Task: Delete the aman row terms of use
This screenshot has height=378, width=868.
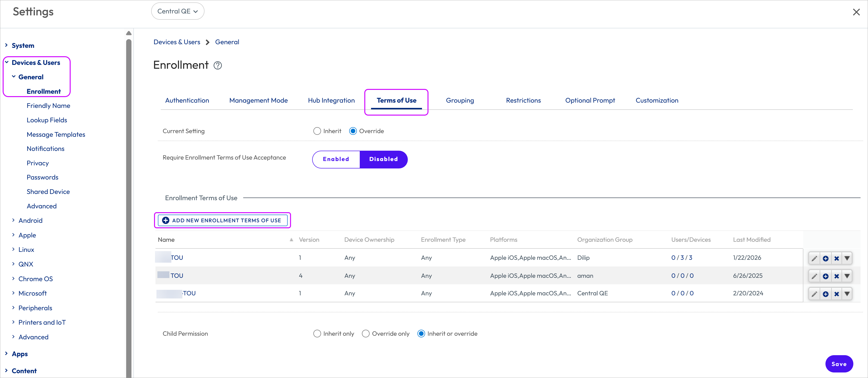Action: pos(836,276)
